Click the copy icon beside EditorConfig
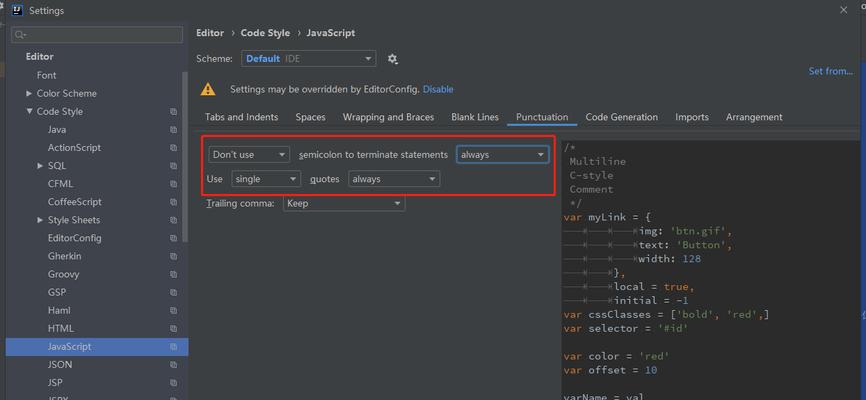This screenshot has width=866, height=400. pyautogui.click(x=173, y=238)
